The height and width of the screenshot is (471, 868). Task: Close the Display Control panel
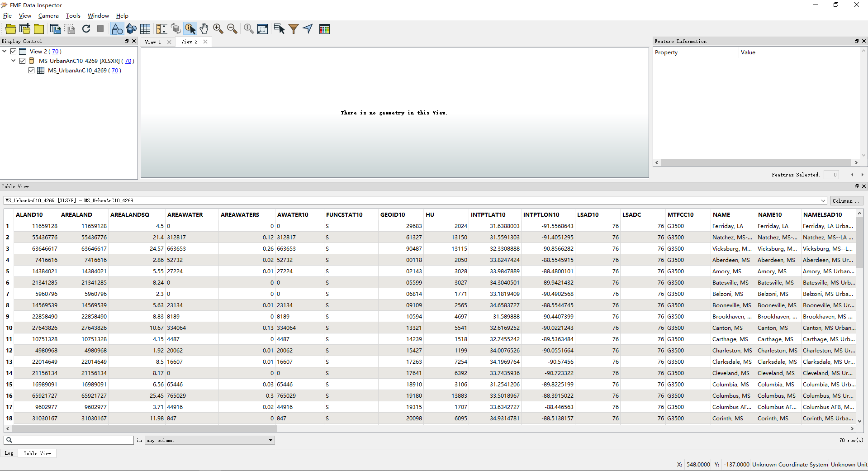(134, 41)
